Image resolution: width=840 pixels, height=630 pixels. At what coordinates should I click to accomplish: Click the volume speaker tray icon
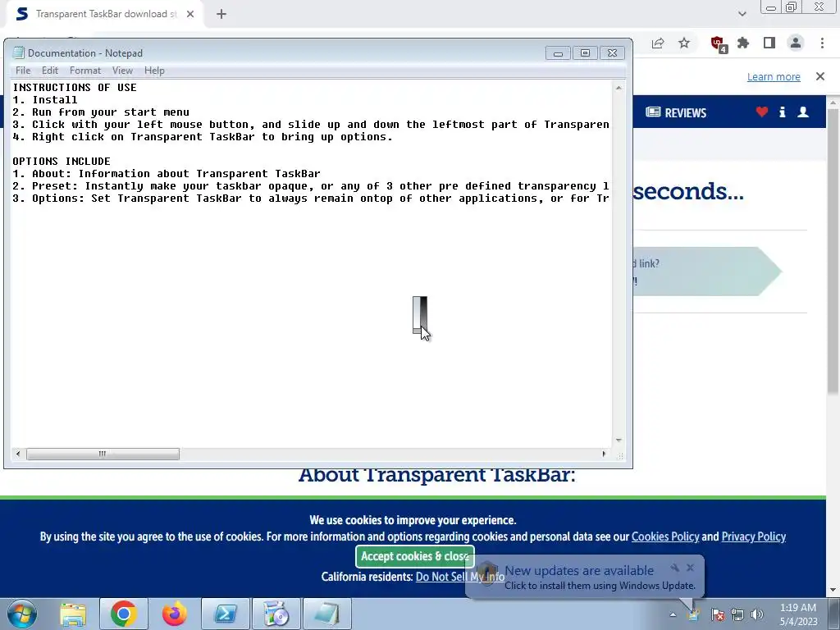(x=757, y=614)
